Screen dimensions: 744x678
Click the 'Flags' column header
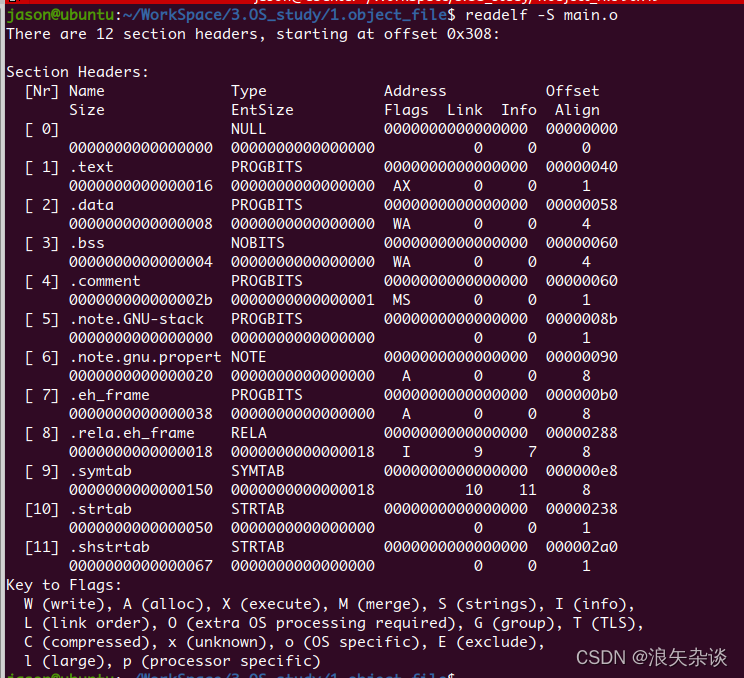[x=406, y=110]
